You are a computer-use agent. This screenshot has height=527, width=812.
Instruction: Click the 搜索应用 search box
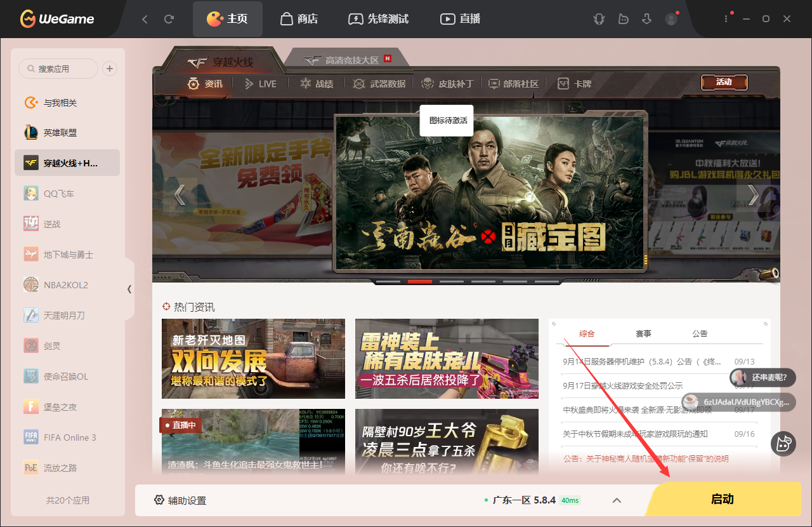[58, 69]
